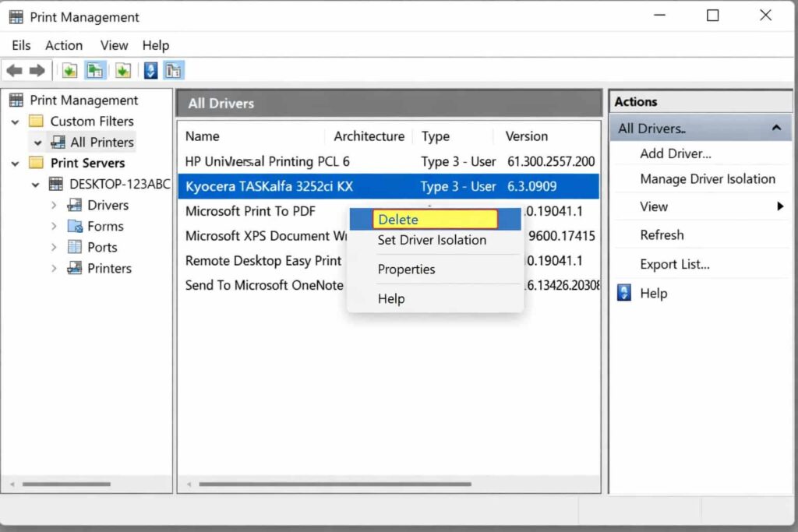Open the Action menu in the menu bar

[x=64, y=45]
